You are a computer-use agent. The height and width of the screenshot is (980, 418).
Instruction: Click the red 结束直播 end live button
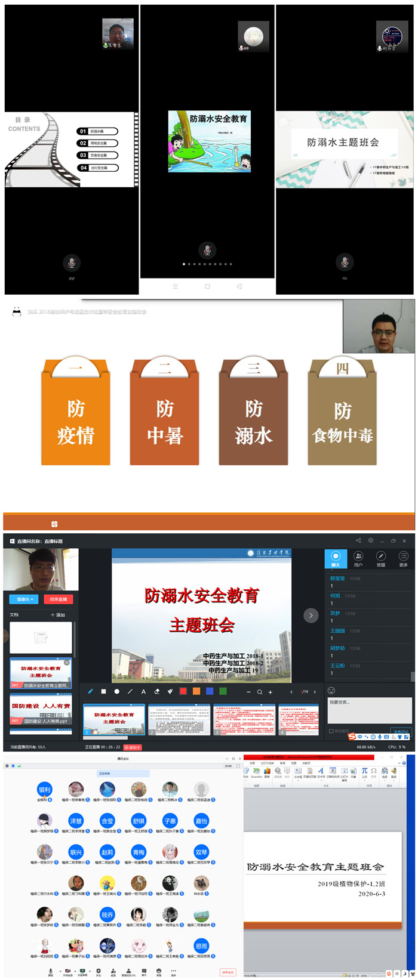click(x=59, y=599)
